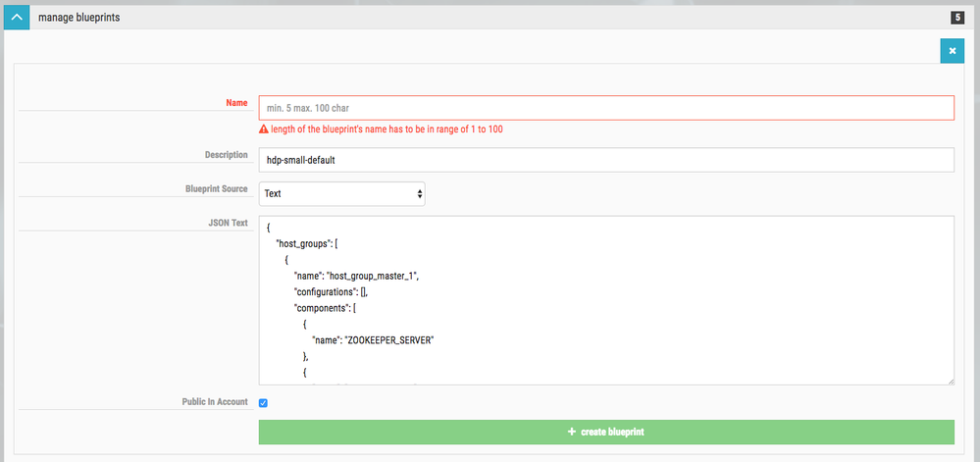Click the Public In Account label

point(215,402)
